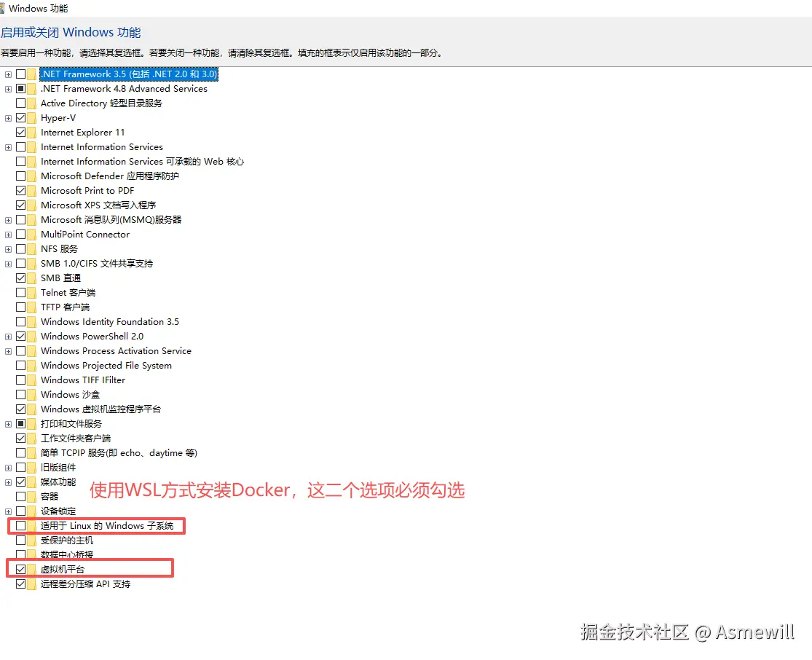Select the MultiPoint Connector label
This screenshot has height=660, width=812.
(85, 235)
